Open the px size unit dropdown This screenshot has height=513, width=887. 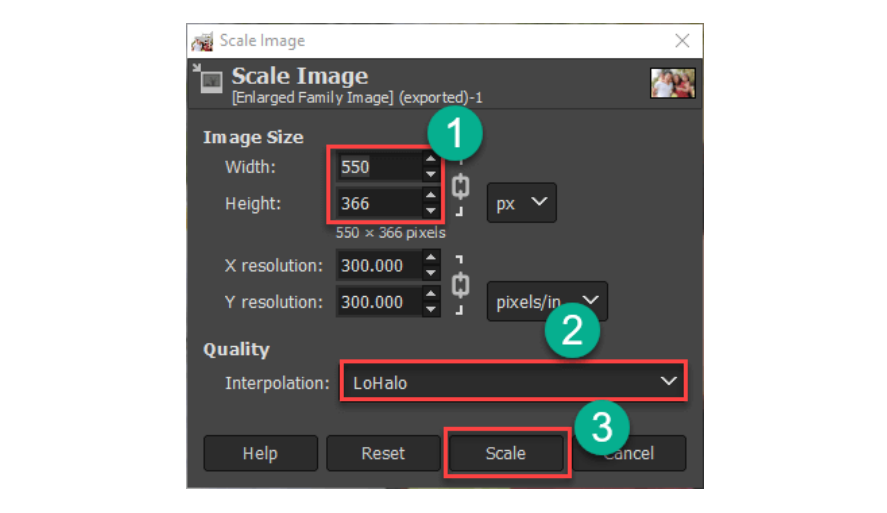[521, 202]
